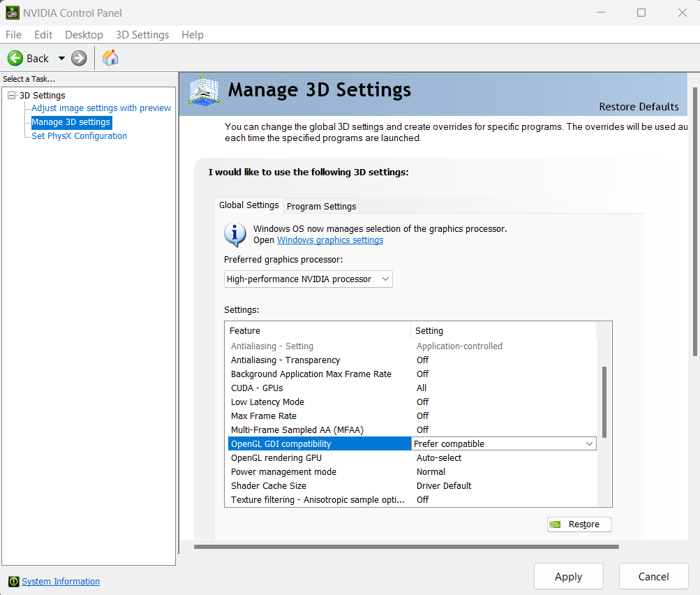Click the green Back arrow icon
Image resolution: width=700 pixels, height=595 pixels.
click(15, 58)
